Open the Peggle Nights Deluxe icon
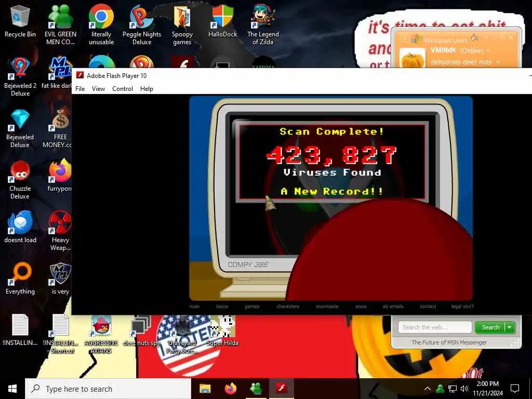This screenshot has width=532, height=399. tap(142, 24)
